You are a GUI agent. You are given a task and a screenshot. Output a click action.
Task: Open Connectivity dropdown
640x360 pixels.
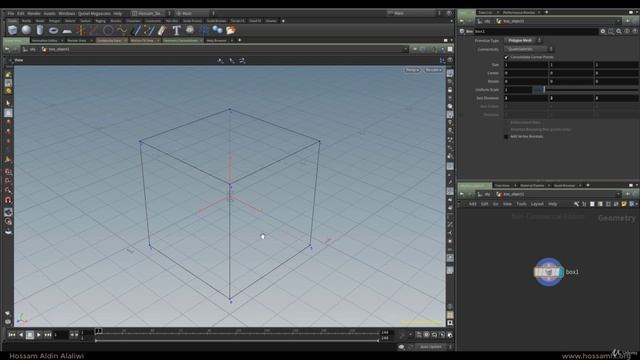(x=529, y=49)
